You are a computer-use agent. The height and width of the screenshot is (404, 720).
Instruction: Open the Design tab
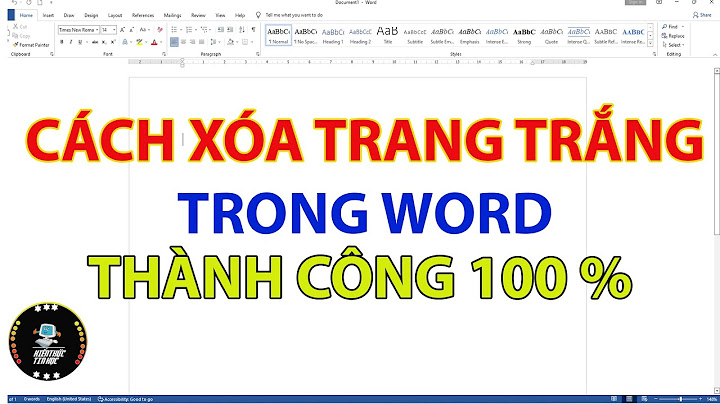click(91, 15)
